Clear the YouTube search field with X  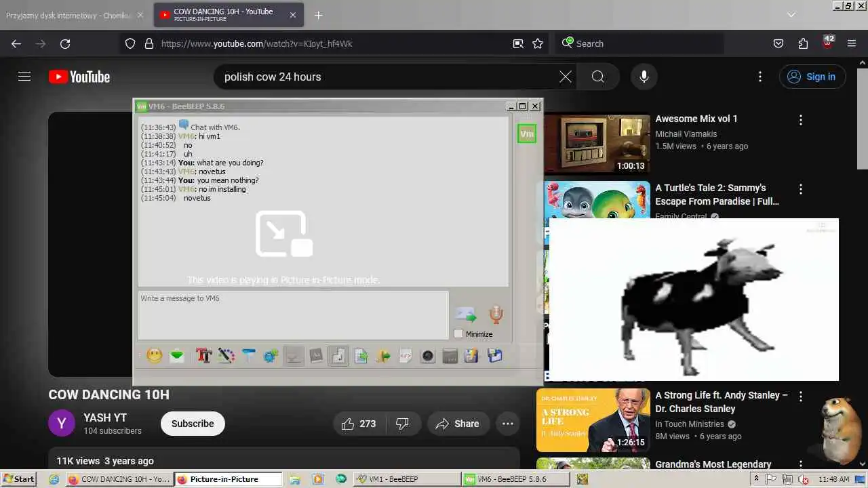pyautogui.click(x=566, y=77)
